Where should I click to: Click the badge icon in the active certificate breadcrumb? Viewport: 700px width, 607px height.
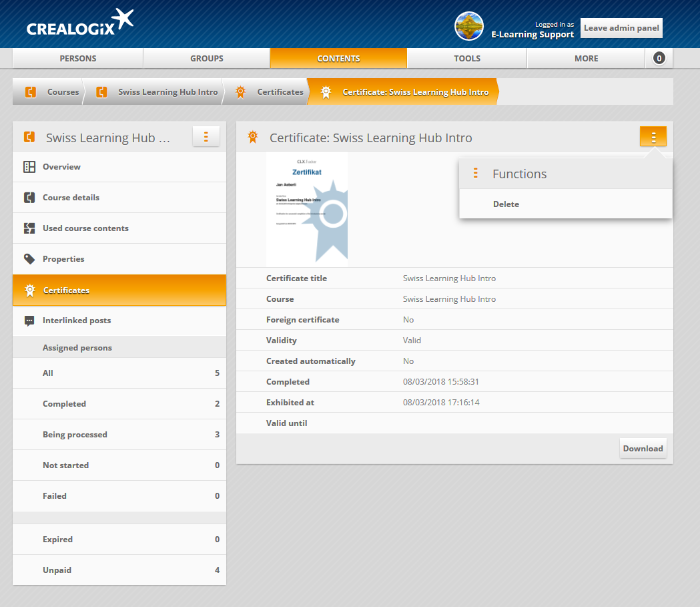click(x=326, y=92)
